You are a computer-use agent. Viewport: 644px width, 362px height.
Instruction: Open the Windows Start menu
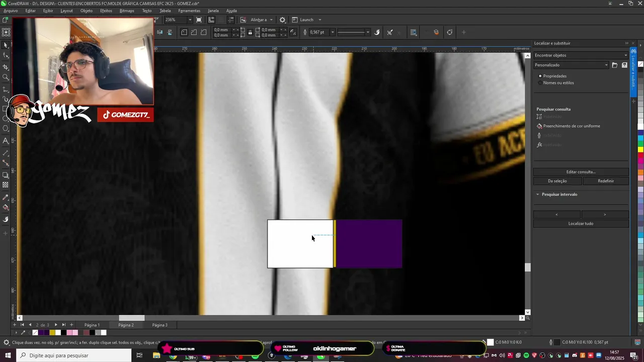(x=8, y=355)
